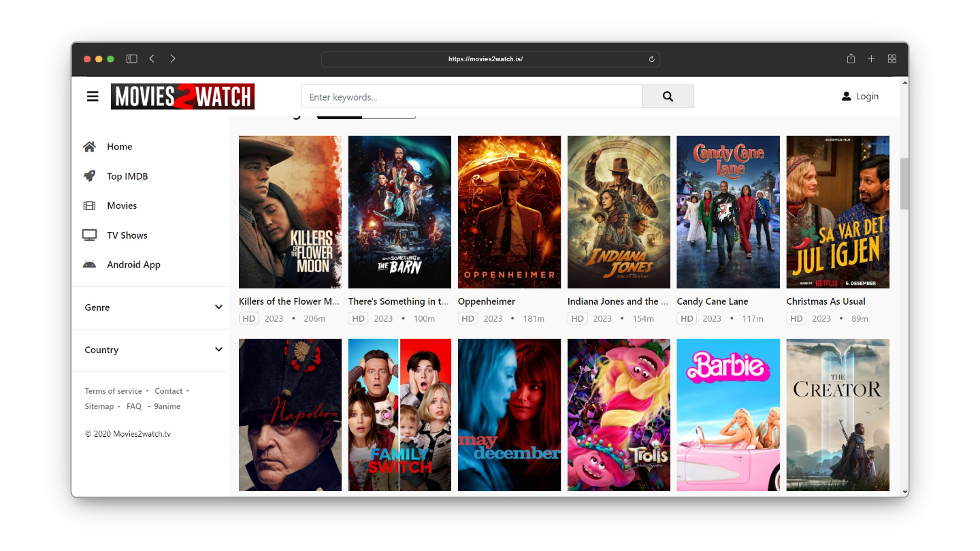Open the Napoleon poster
This screenshot has width=980, height=551.
(290, 415)
